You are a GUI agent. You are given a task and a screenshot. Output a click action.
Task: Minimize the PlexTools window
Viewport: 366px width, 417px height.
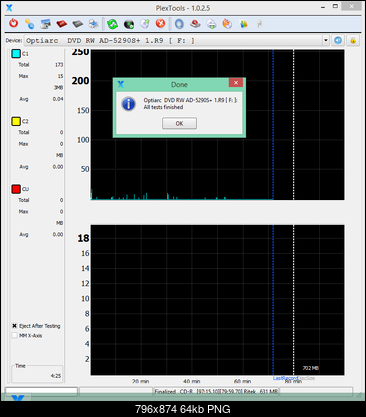[x=323, y=7]
